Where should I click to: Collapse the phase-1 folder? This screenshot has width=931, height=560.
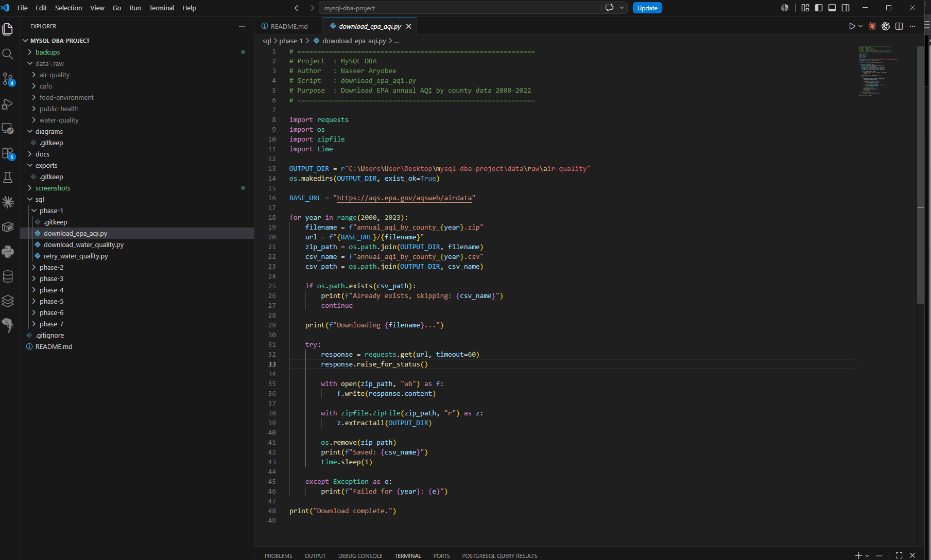tap(137, 211)
